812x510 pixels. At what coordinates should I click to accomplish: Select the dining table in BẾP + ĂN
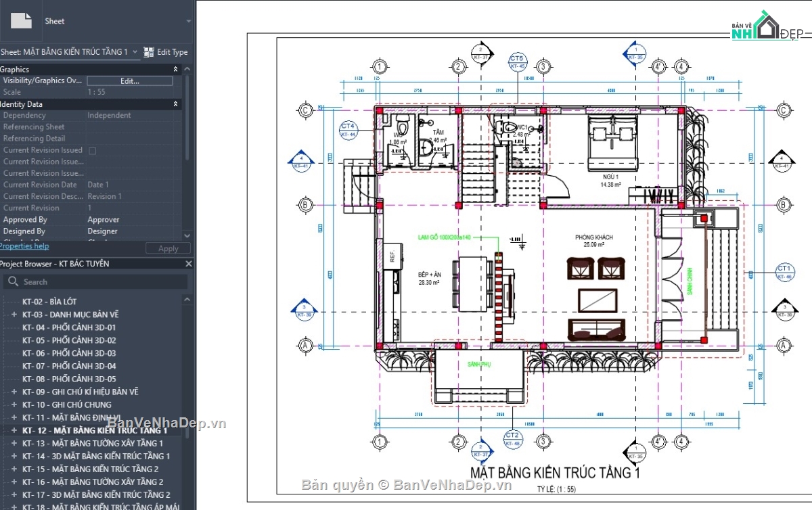pos(473,284)
